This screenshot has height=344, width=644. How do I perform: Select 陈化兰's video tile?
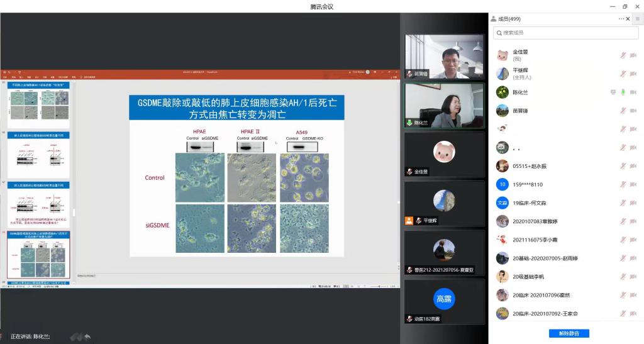tap(445, 106)
